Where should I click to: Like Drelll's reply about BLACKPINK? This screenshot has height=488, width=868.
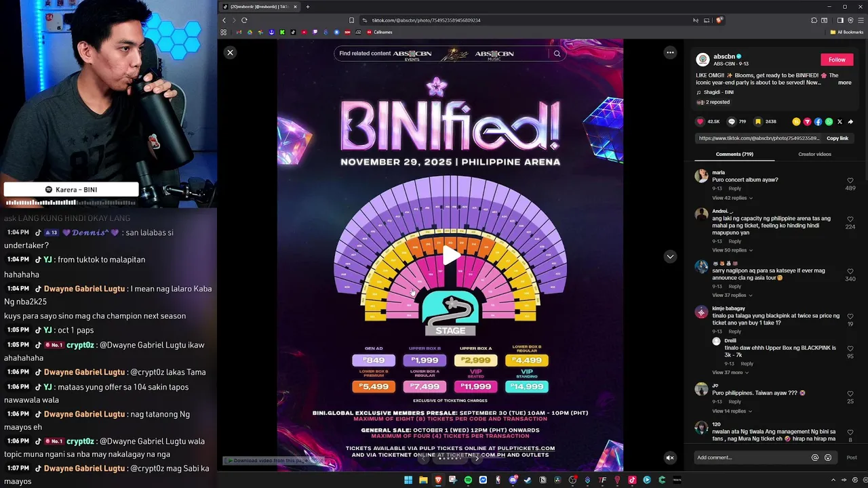pos(850,348)
